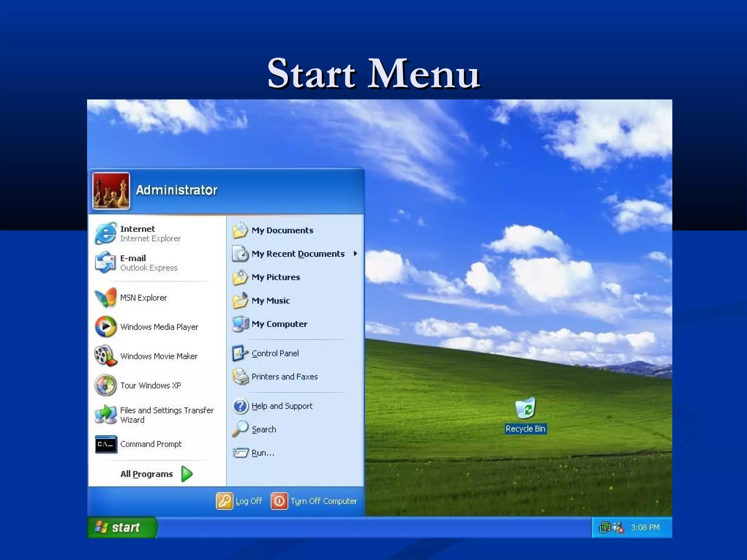Click Help and Support question mark icon
747x560 pixels.
click(x=240, y=406)
